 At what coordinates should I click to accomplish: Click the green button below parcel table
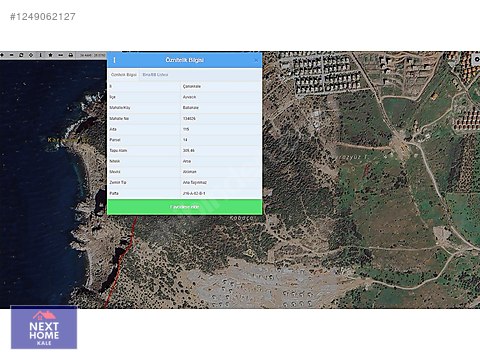coord(185,207)
